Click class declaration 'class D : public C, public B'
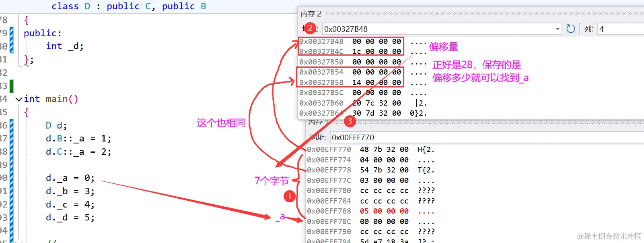 [x=129, y=6]
